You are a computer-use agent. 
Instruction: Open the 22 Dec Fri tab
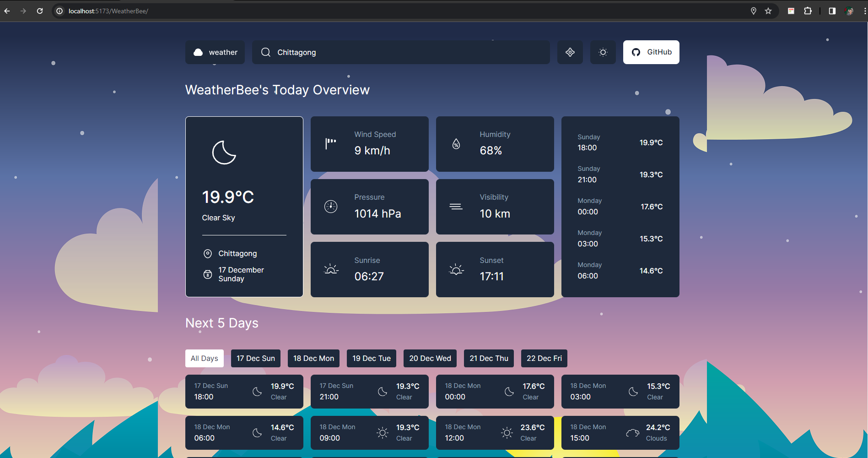point(544,358)
